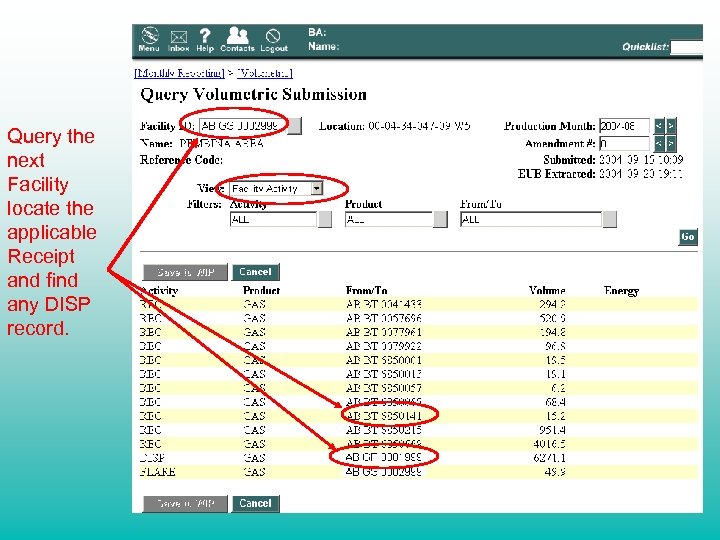Viewport: 720px width, 540px height.
Task: Go to previous Production Month
Action: [x=659, y=126]
